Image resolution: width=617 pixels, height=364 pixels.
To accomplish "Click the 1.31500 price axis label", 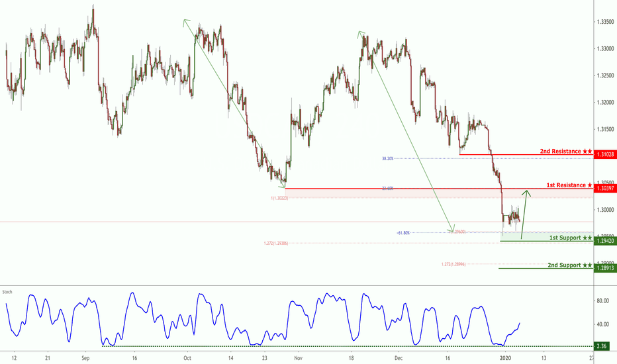I will 605,129.
